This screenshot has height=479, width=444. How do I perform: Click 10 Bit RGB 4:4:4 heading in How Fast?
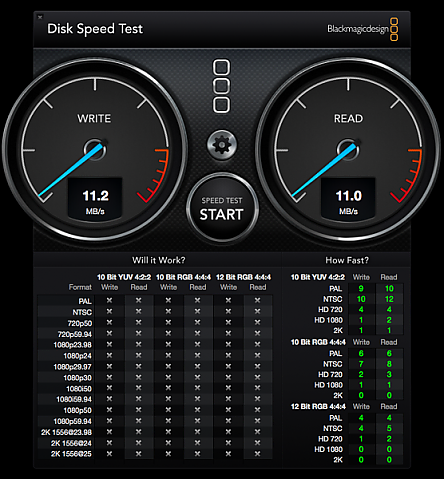(x=318, y=342)
